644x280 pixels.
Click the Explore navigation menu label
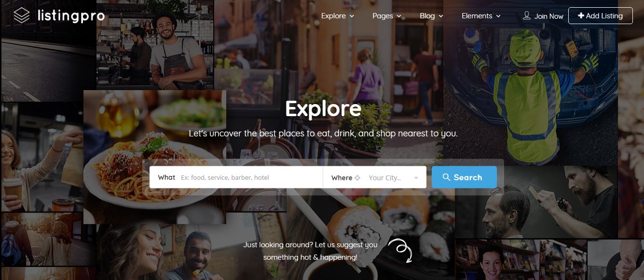click(333, 16)
